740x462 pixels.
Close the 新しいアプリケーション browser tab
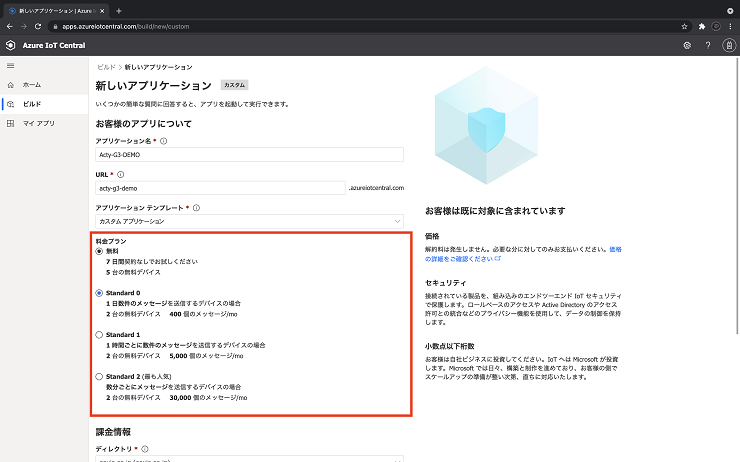pyautogui.click(x=102, y=10)
